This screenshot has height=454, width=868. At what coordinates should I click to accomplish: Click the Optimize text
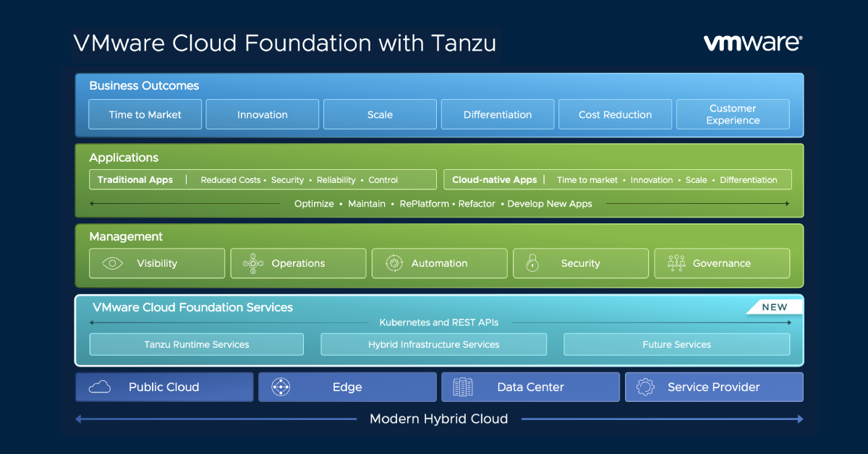pyautogui.click(x=314, y=204)
